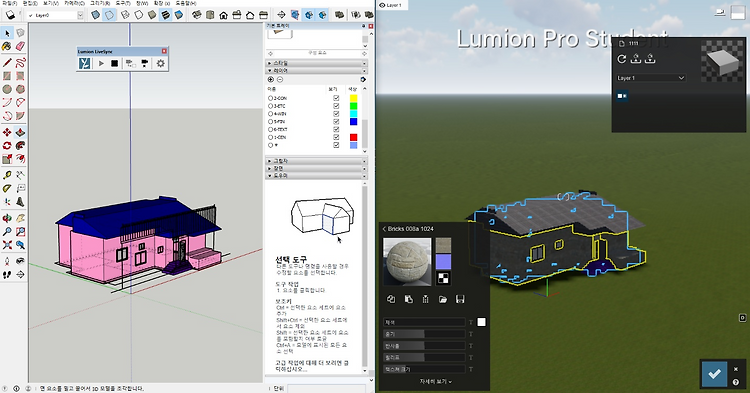The width and height of the screenshot is (750, 393).
Task: Open Lumion help question mark
Action: 736,382
